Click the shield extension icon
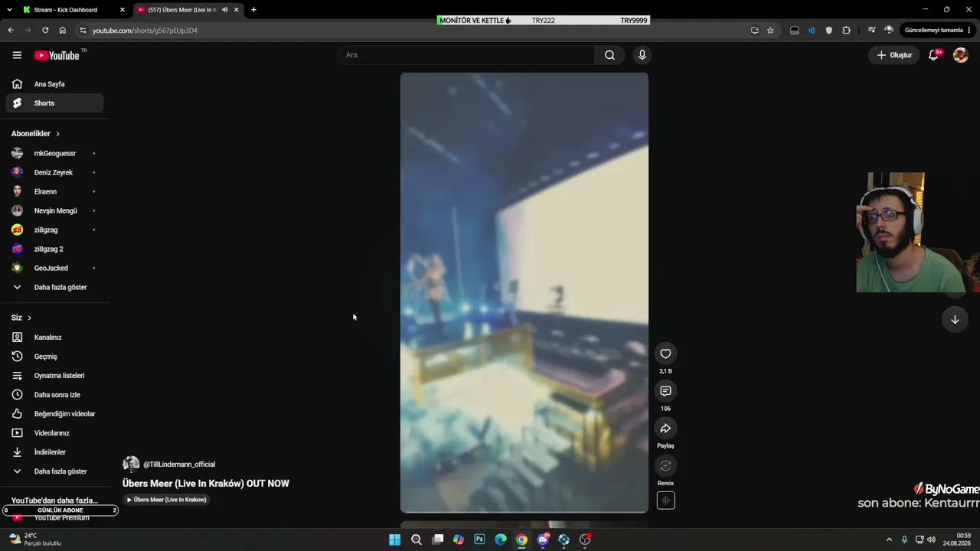Screen dimensions: 980x551 pos(829,30)
